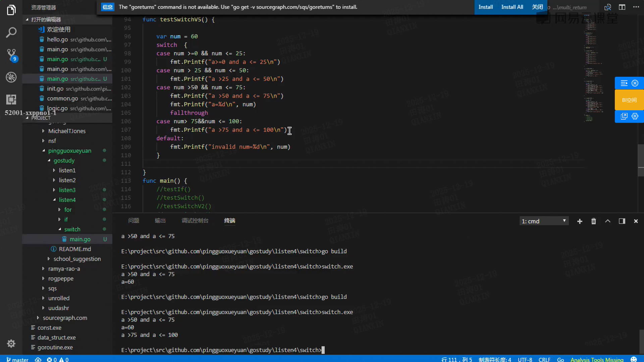
Task: Click the split editor icon
Action: coord(622,7)
